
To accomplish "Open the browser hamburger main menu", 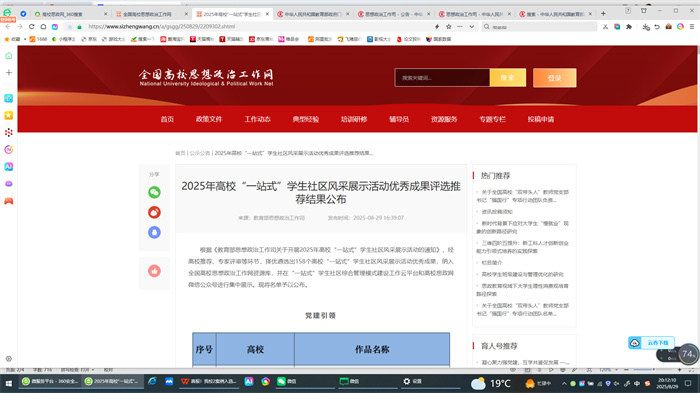I will coord(692,27).
